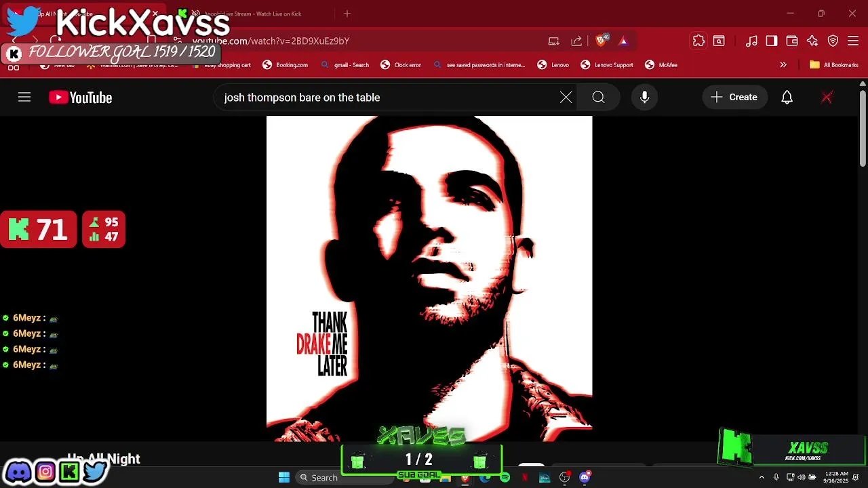Screen dimensions: 868x488
Task: Open the gmail - Search bookmark
Action: click(x=344, y=65)
